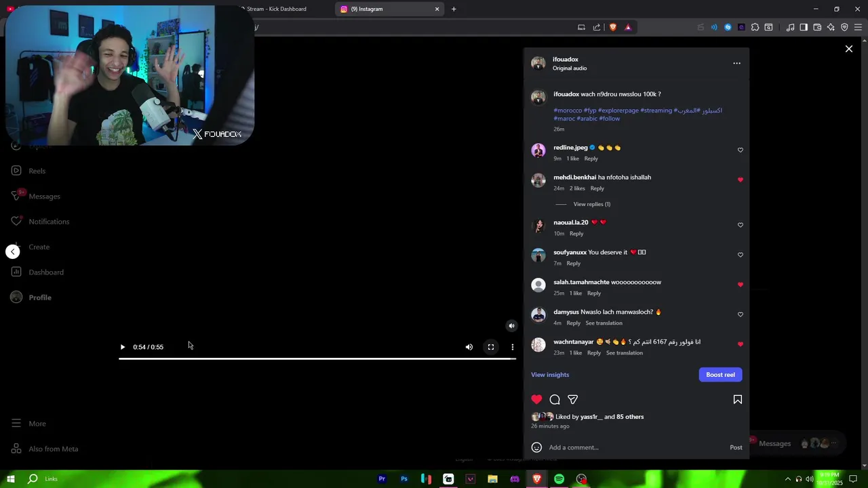Click the Brave Rewards triangle icon
This screenshot has height=488, width=868.
click(628, 27)
